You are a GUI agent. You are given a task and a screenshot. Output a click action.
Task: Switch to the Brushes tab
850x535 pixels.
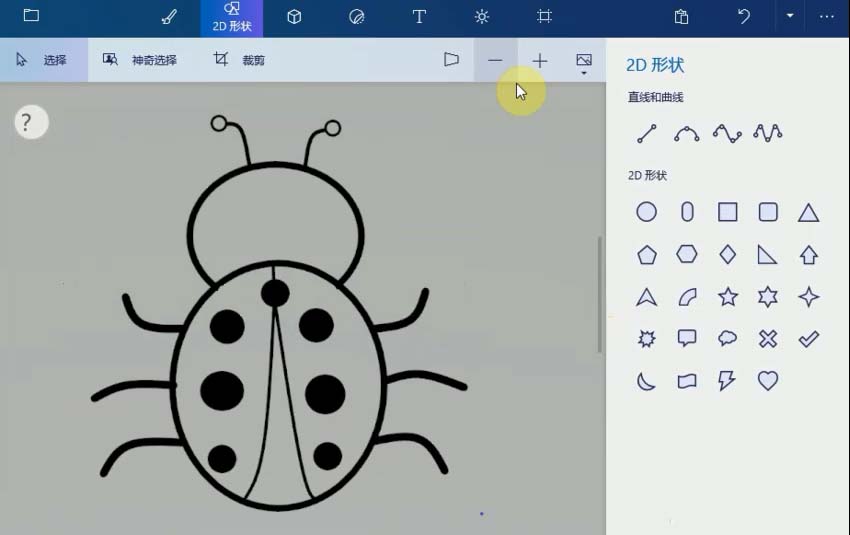[169, 17]
